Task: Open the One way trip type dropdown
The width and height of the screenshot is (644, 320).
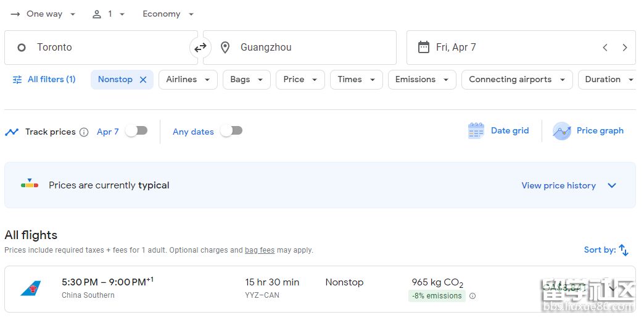Action: [43, 14]
